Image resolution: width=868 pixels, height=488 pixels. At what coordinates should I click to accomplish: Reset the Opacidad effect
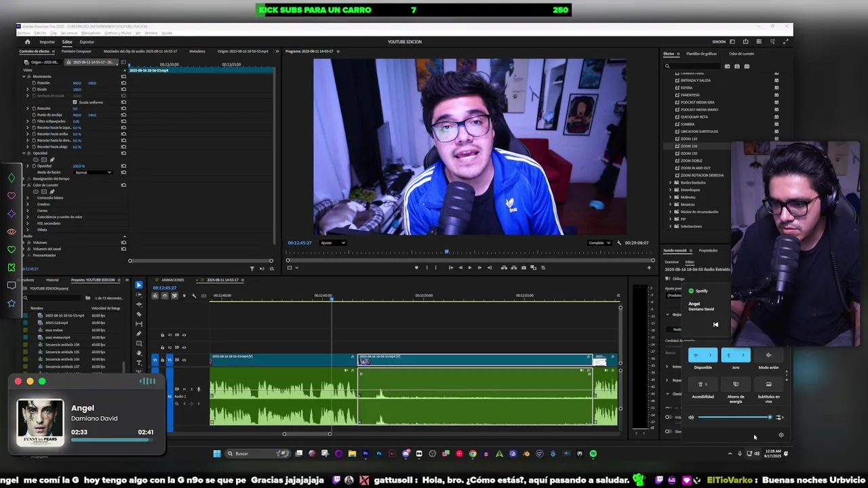tap(123, 153)
